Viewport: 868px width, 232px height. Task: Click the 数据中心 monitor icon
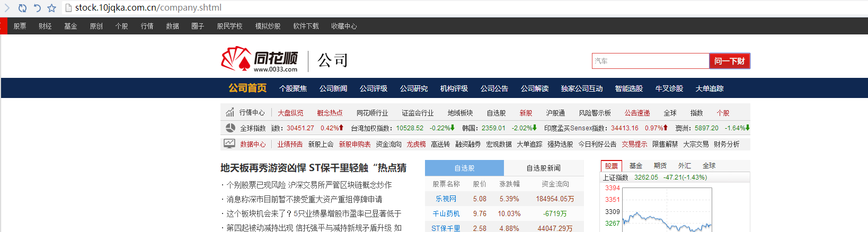229,144
